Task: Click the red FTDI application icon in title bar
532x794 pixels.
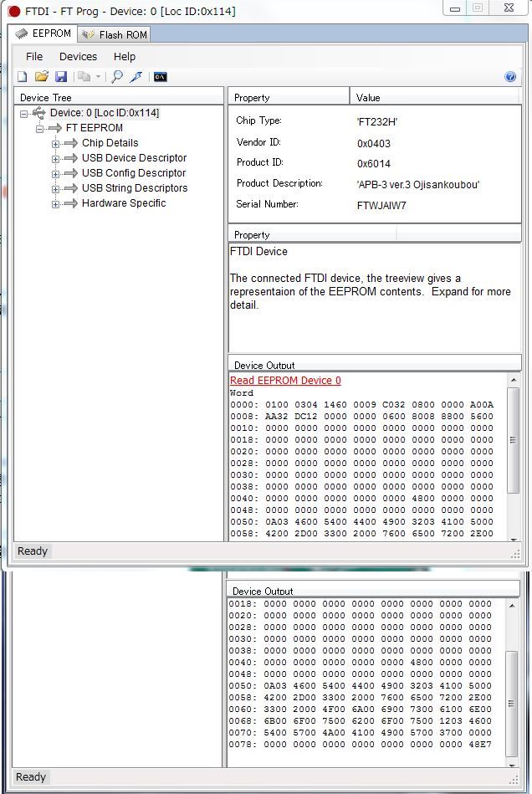Action: coord(14,11)
